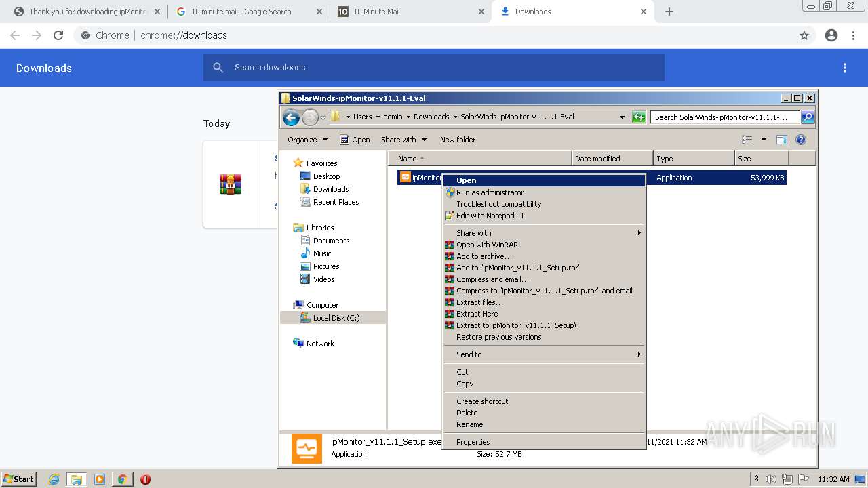
Task: Open the Organize dropdown
Action: coord(307,140)
